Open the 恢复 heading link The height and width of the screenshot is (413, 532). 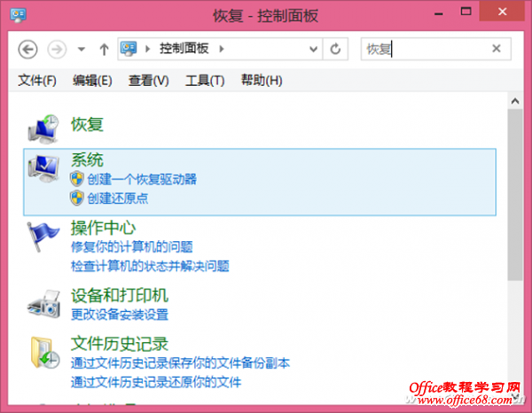87,124
